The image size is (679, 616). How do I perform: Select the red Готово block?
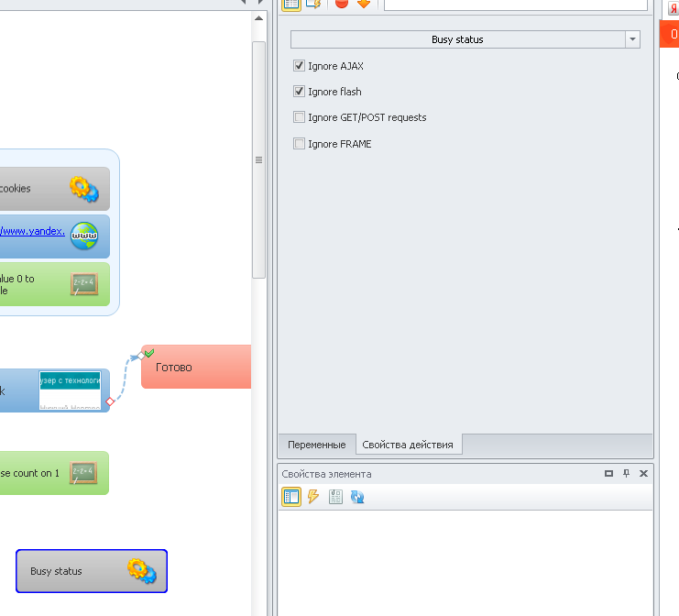pos(195,367)
